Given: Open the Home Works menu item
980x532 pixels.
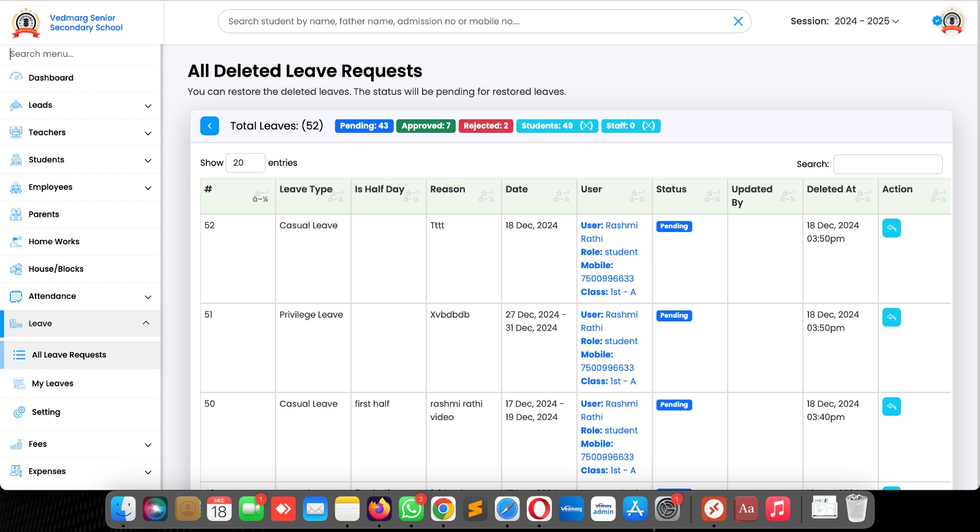Looking at the screenshot, I should (81, 242).
